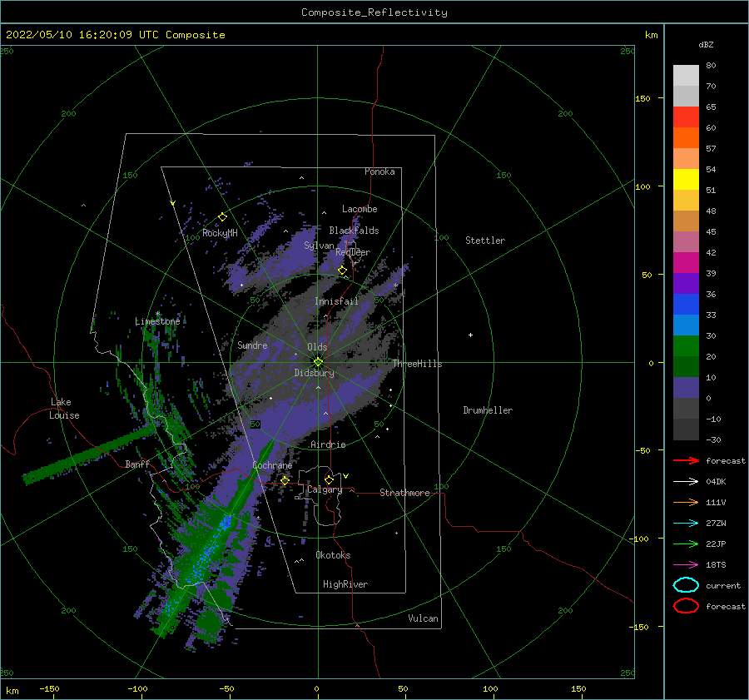Click the Sylvan label
Screen dimensions: 749x700
coord(319,246)
